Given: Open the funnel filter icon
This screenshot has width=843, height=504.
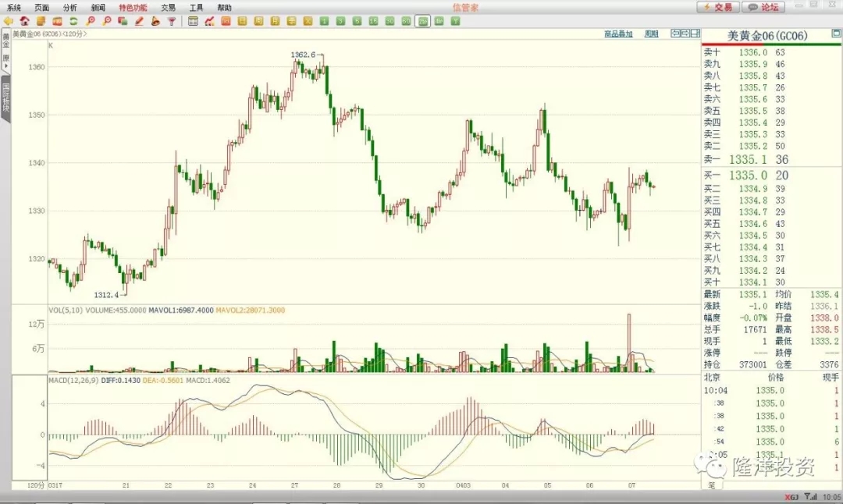Looking at the screenshot, I should click(x=172, y=22).
